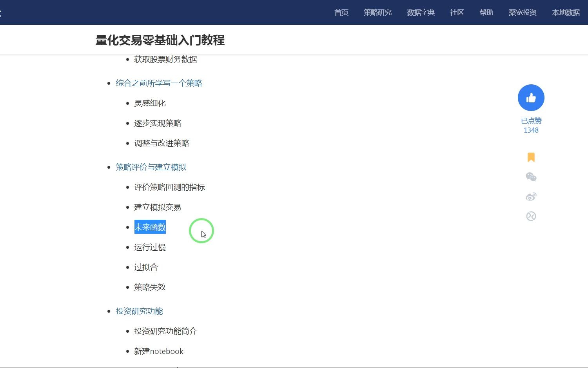Click the last share icon under Weibo
The width and height of the screenshot is (588, 368).
pos(531,216)
